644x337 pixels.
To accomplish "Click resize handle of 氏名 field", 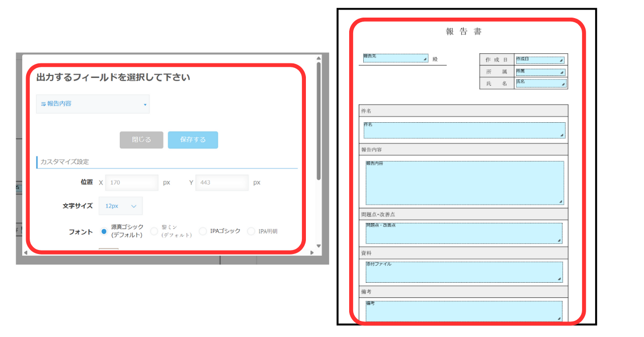I will click(x=563, y=86).
